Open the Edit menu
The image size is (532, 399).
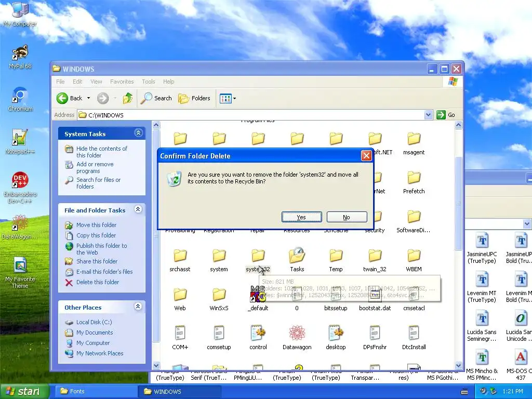77,82
